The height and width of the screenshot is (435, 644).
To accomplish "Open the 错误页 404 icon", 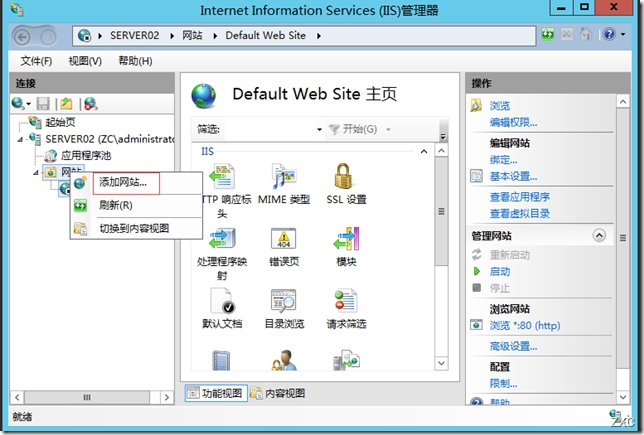I will coord(283,239).
